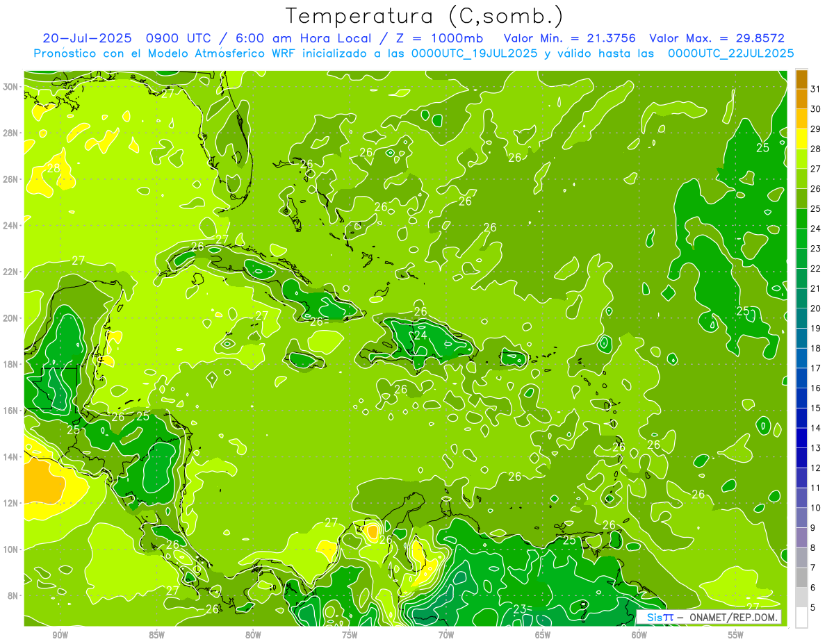Click the '31' value on the color legend

(x=815, y=89)
